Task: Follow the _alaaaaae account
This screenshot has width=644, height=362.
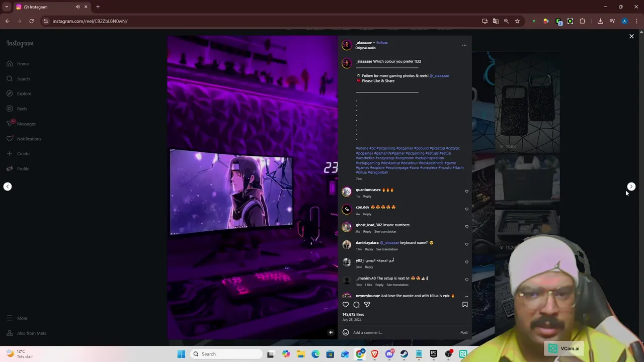Action: coord(382,43)
